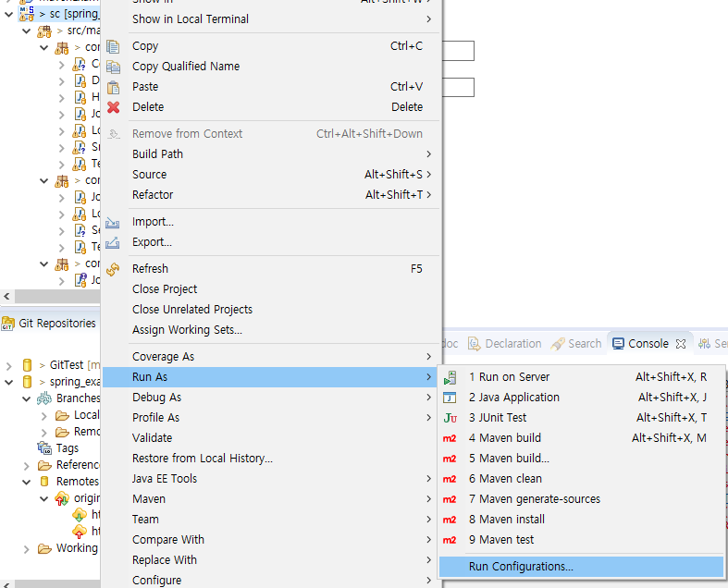Expand the Working tree node

coord(27,549)
